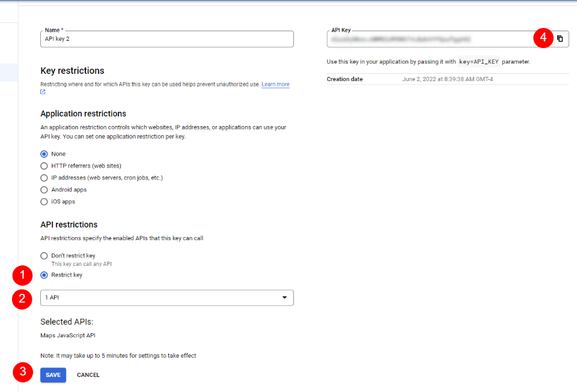The height and width of the screenshot is (392, 577).
Task: Click inside the Name input field
Action: 166,39
